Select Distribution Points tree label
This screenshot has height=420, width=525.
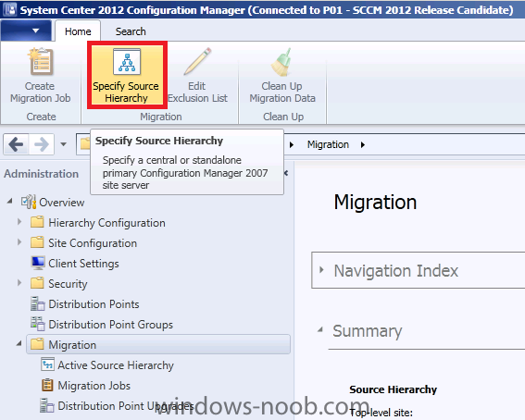(x=94, y=304)
